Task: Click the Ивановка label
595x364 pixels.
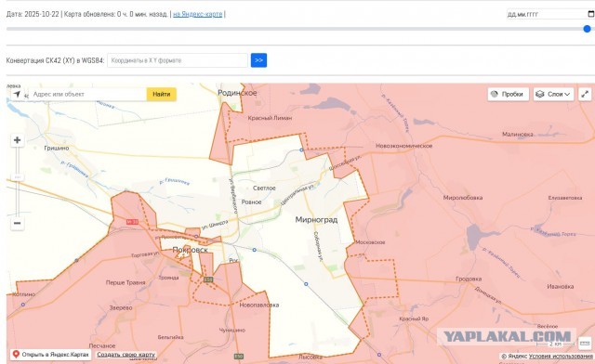Action: (x=560, y=287)
